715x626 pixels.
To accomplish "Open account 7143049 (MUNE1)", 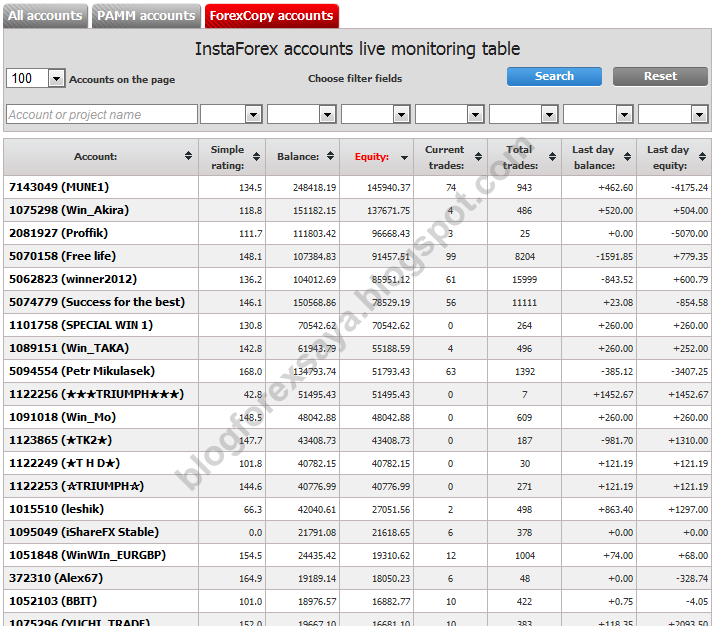I will click(59, 187).
